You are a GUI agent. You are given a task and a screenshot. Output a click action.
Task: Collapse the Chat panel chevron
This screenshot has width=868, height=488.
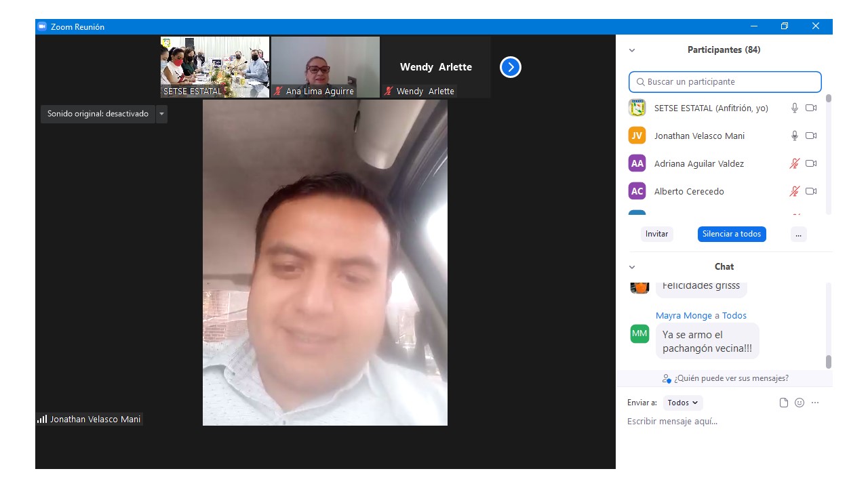pyautogui.click(x=632, y=267)
